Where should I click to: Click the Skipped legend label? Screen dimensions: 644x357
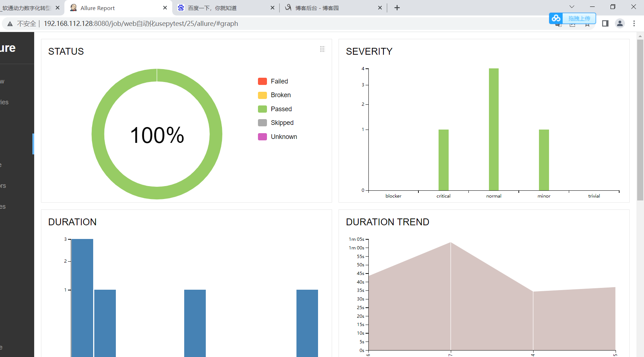(x=282, y=123)
